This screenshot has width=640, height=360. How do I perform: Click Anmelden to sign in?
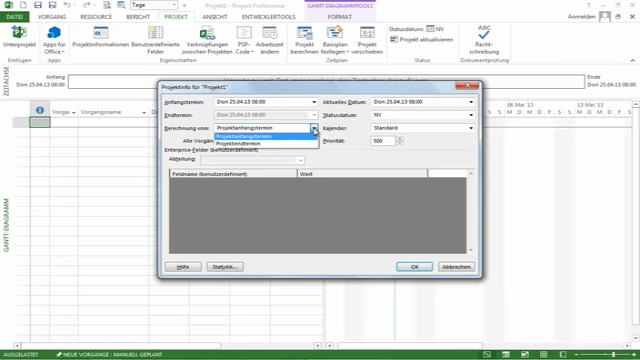pos(582,17)
